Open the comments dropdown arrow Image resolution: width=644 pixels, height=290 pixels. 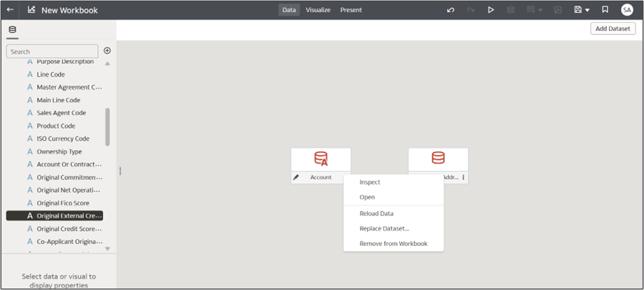(x=540, y=10)
